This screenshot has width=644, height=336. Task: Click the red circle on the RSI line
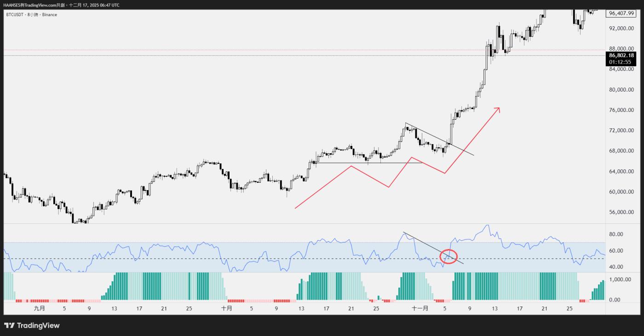click(448, 256)
